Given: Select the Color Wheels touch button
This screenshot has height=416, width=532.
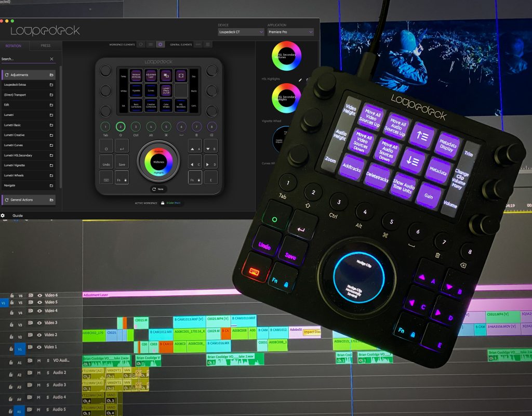Looking at the screenshot, I should point(166,105).
